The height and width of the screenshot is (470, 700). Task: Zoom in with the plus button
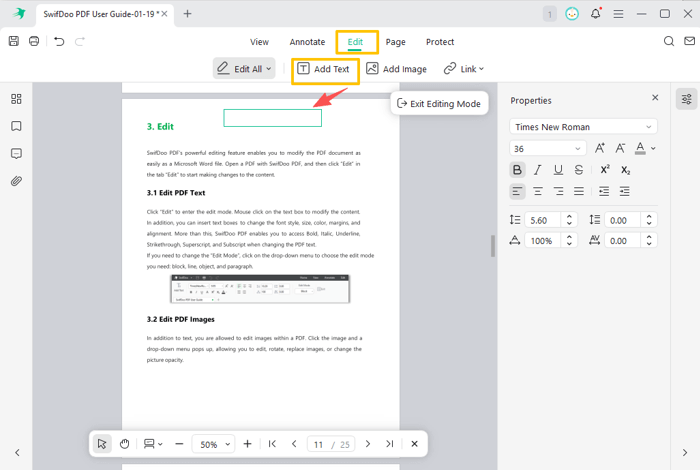[x=247, y=444]
